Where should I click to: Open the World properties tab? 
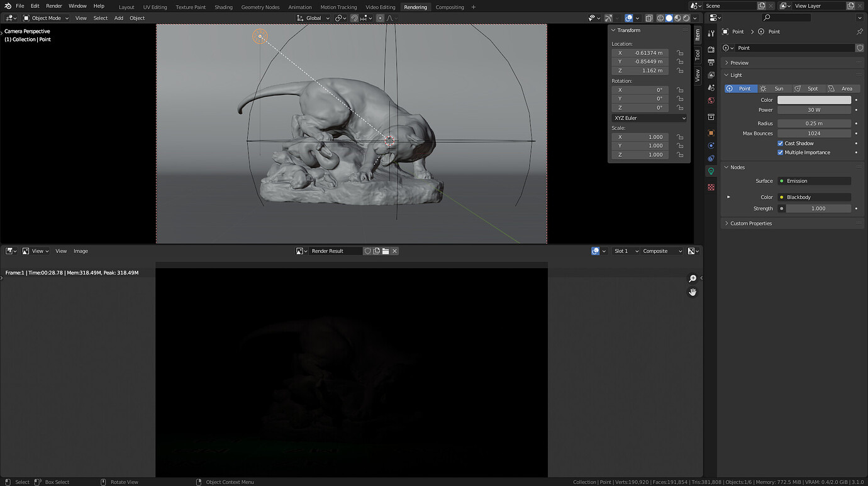coord(711,100)
